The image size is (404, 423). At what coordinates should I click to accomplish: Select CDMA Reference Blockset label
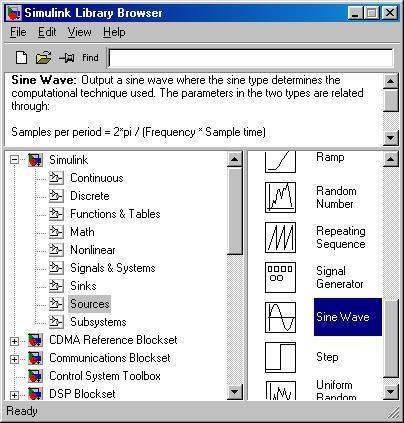pos(113,340)
